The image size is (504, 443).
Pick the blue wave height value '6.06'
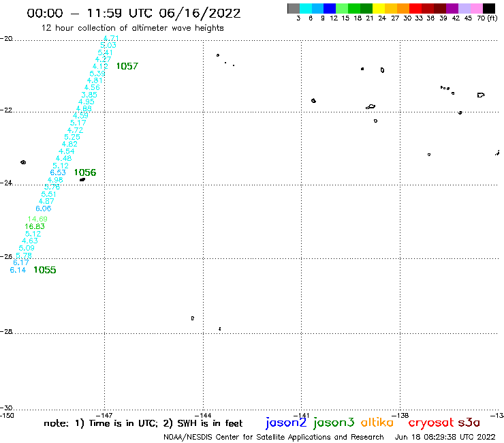[44, 209]
